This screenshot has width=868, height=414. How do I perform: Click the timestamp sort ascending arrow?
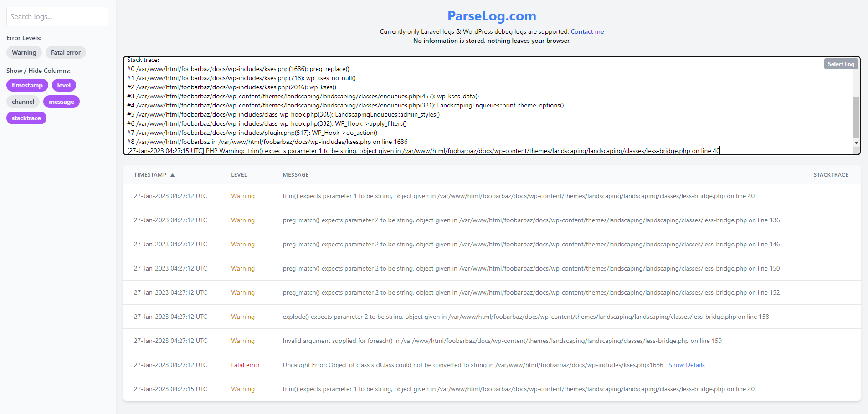[172, 175]
